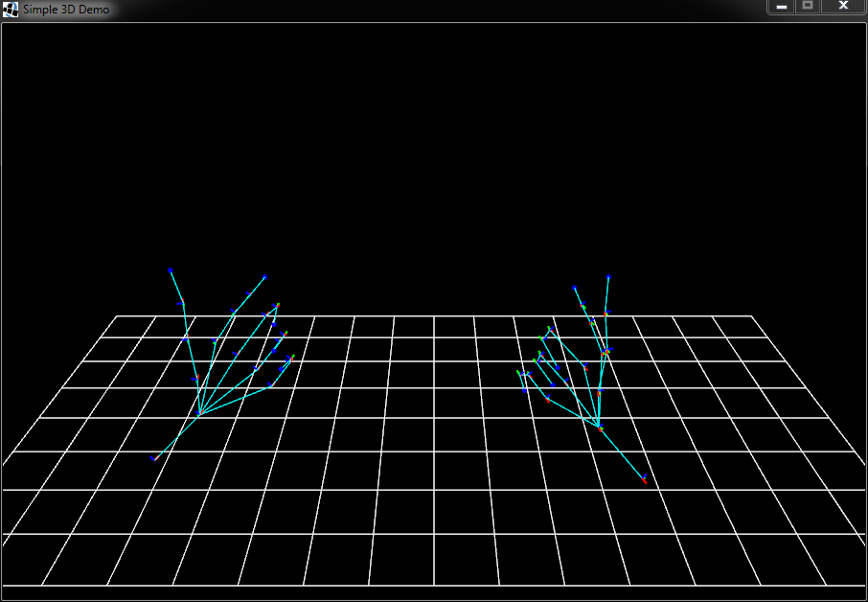Select the left hand's wrist joint
Screen dimensions: 868x602
pyautogui.click(x=199, y=414)
